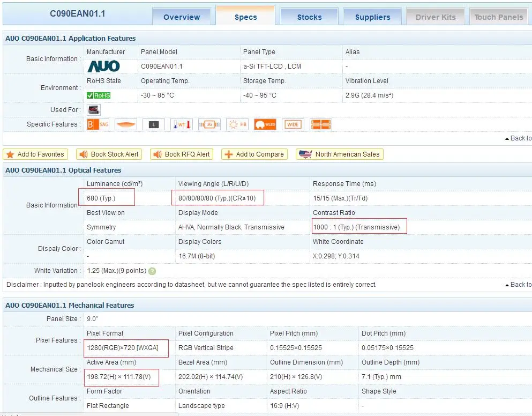Click the dark L landscape feature icon
Viewport: 532px width, 416px height.
pos(154,124)
